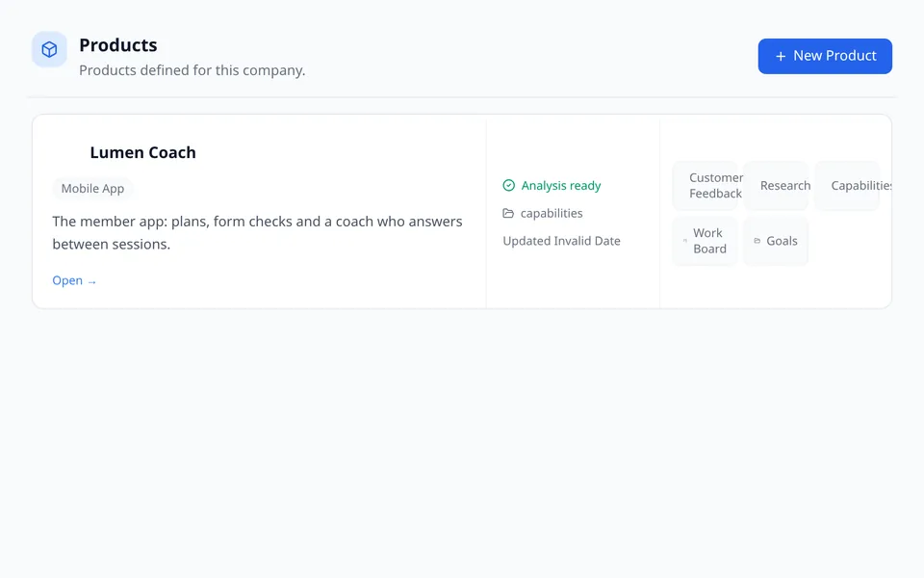Create a new product with New Product
This screenshot has width=924, height=578.
(x=825, y=56)
